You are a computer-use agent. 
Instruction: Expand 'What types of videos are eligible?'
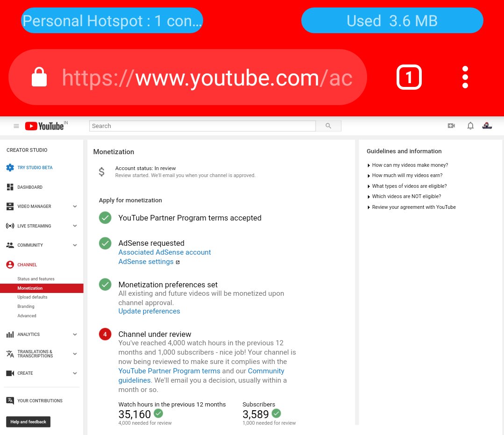pyautogui.click(x=407, y=186)
